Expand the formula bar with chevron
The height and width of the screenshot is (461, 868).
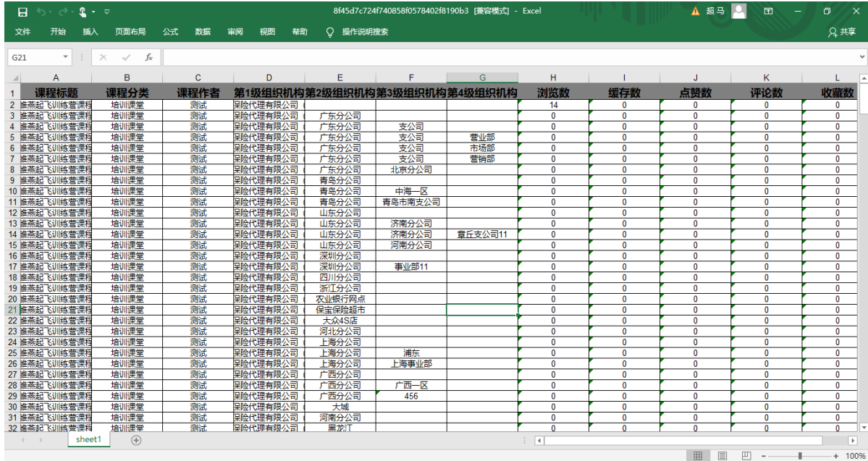click(861, 57)
